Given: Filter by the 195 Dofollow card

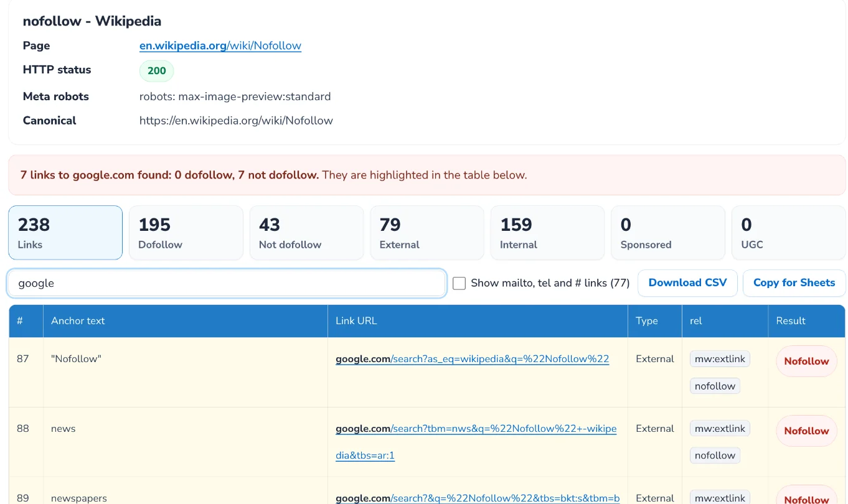Looking at the screenshot, I should 186,233.
